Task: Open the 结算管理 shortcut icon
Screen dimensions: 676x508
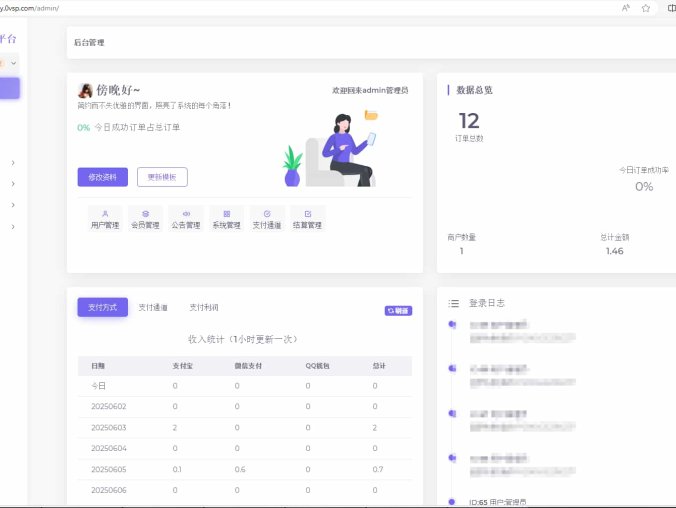Action: (307, 219)
